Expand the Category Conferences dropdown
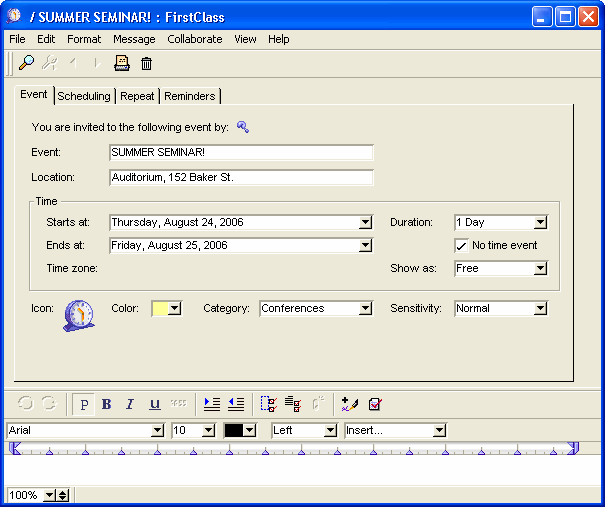605x507 pixels. [365, 309]
